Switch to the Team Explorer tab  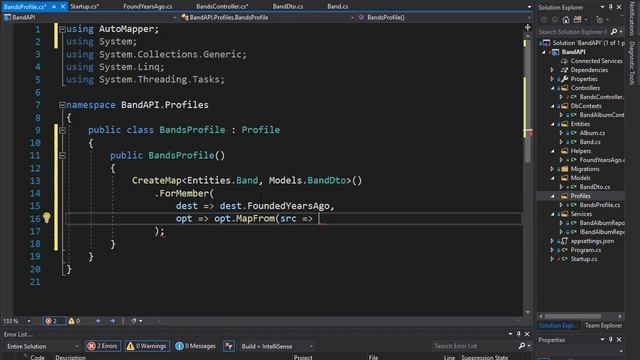pyautogui.click(x=603, y=325)
